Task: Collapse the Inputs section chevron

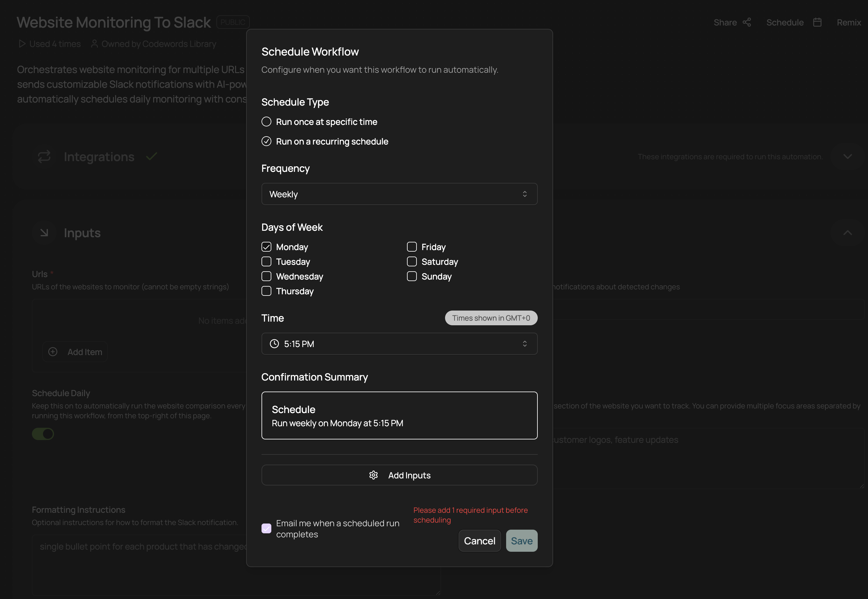Action: (847, 233)
